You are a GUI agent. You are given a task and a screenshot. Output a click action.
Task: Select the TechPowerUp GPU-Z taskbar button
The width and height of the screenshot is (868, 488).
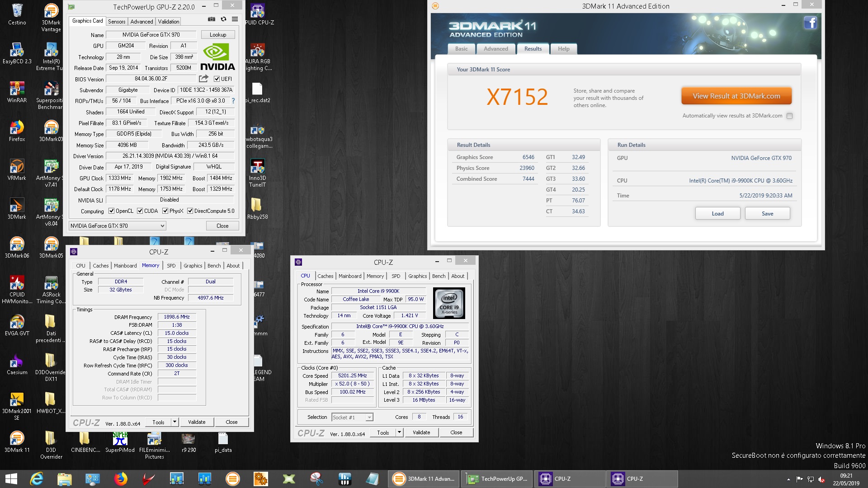[498, 479]
